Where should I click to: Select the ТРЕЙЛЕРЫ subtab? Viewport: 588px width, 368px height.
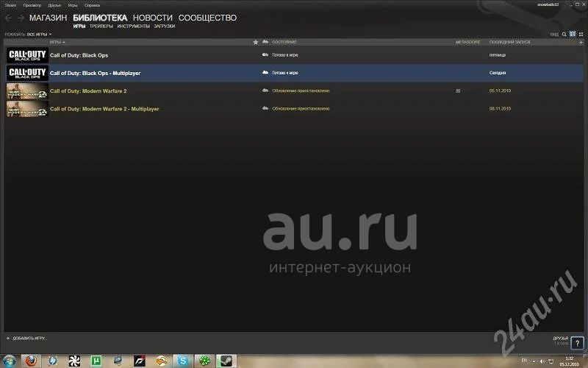coord(101,26)
